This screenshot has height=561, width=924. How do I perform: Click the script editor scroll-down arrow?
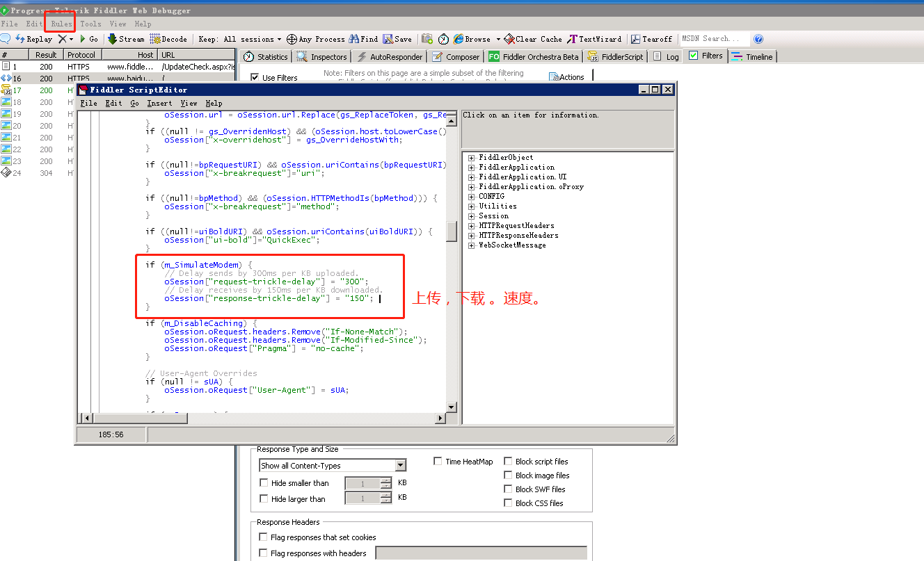click(x=451, y=407)
